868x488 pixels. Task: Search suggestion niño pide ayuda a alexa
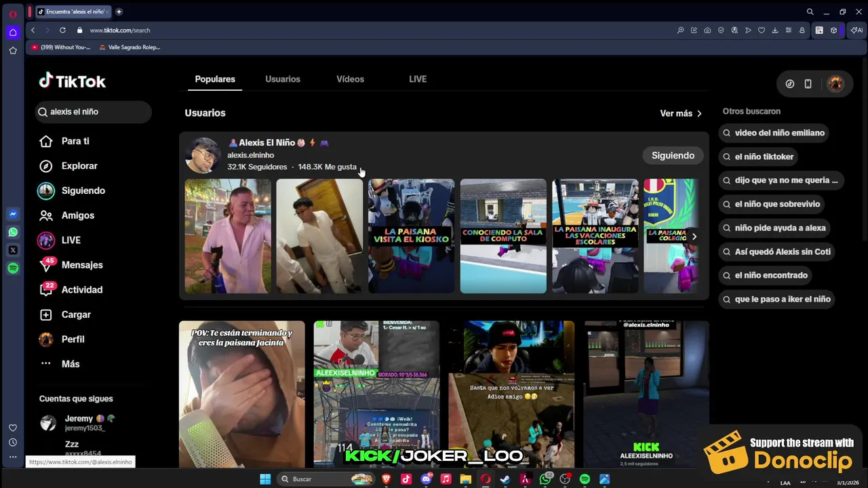click(773, 228)
